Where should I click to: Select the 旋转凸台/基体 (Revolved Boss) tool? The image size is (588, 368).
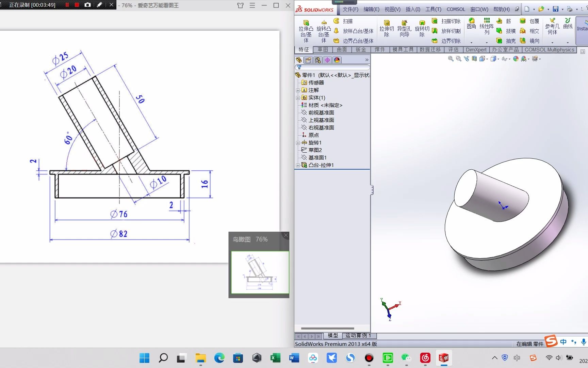click(324, 30)
